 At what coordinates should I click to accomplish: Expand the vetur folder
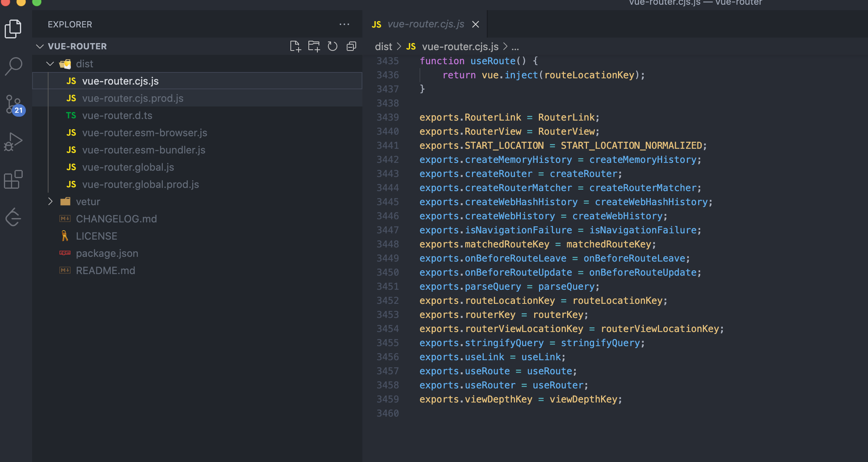point(50,202)
